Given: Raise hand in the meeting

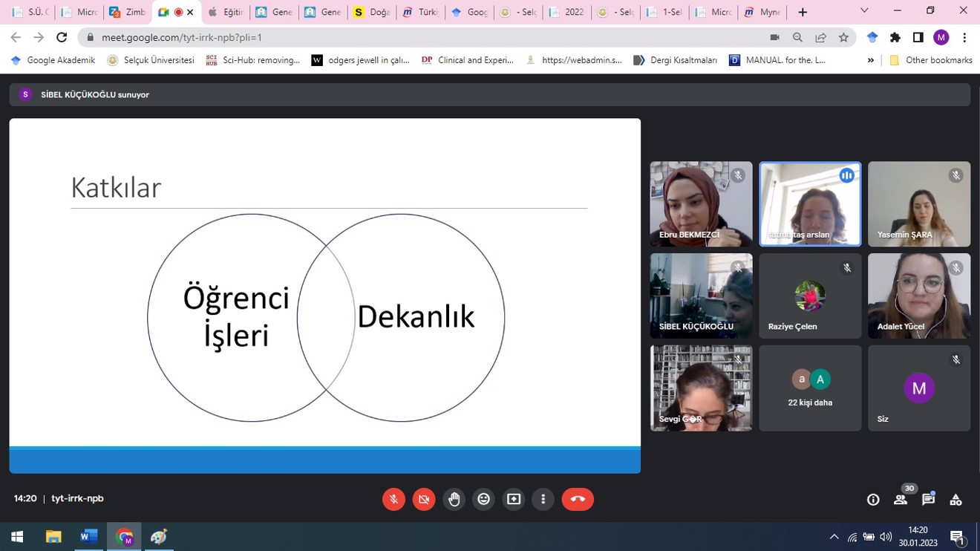Looking at the screenshot, I should 454,499.
